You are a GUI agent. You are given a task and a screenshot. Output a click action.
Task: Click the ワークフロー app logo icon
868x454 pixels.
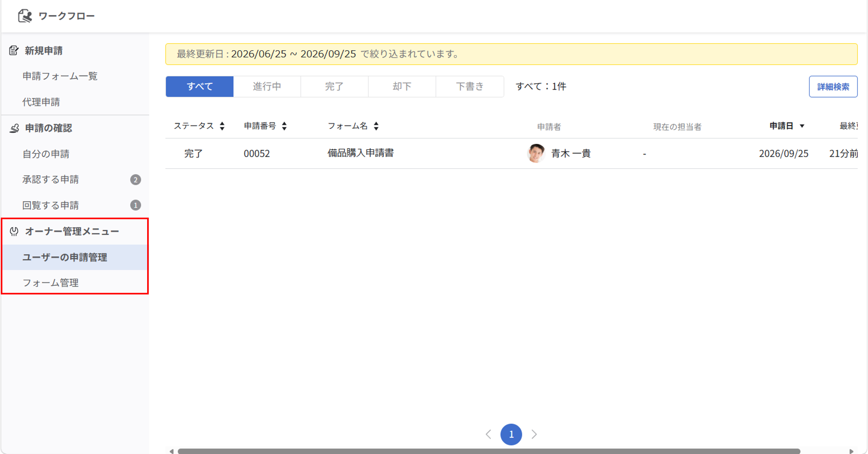[x=25, y=16]
